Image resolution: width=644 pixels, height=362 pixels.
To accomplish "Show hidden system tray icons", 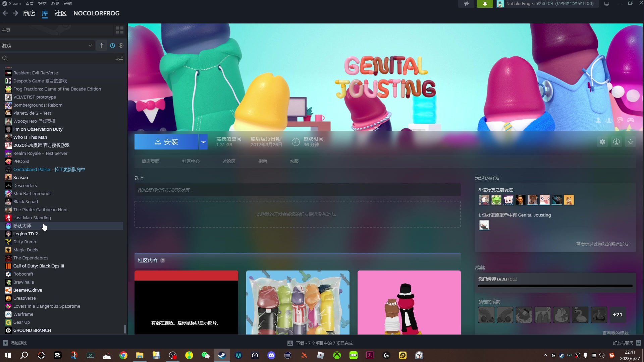I will (545, 355).
